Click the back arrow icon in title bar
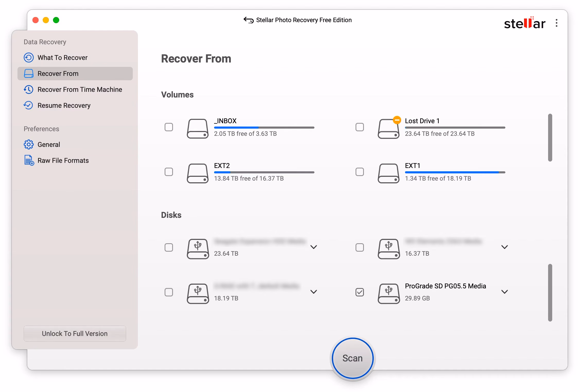Image resolution: width=580 pixels, height=392 pixels. tap(248, 20)
